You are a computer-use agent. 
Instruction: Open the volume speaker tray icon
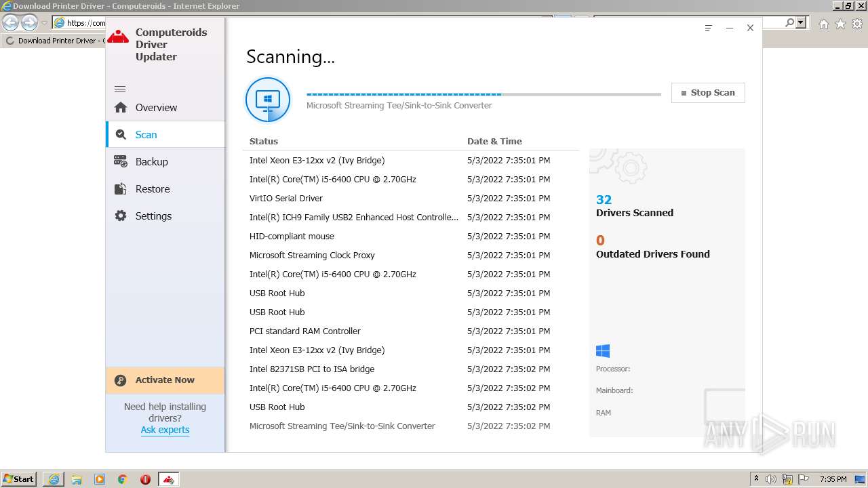771,479
